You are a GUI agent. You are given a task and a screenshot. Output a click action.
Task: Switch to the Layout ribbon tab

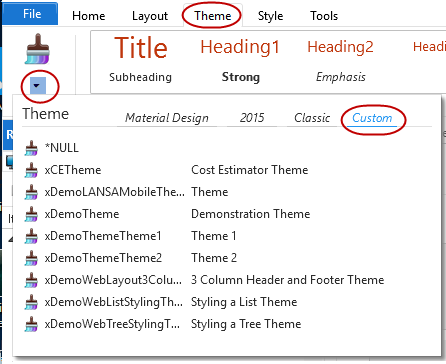coord(150,16)
